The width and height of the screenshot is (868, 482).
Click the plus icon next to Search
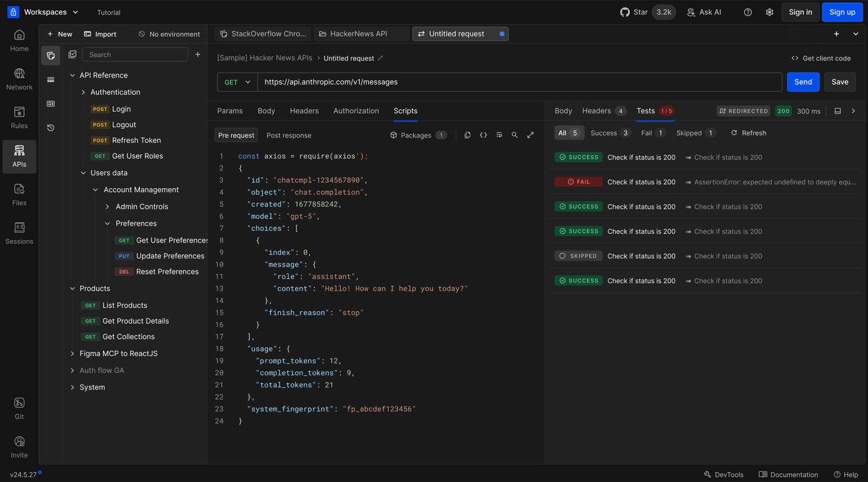click(198, 54)
